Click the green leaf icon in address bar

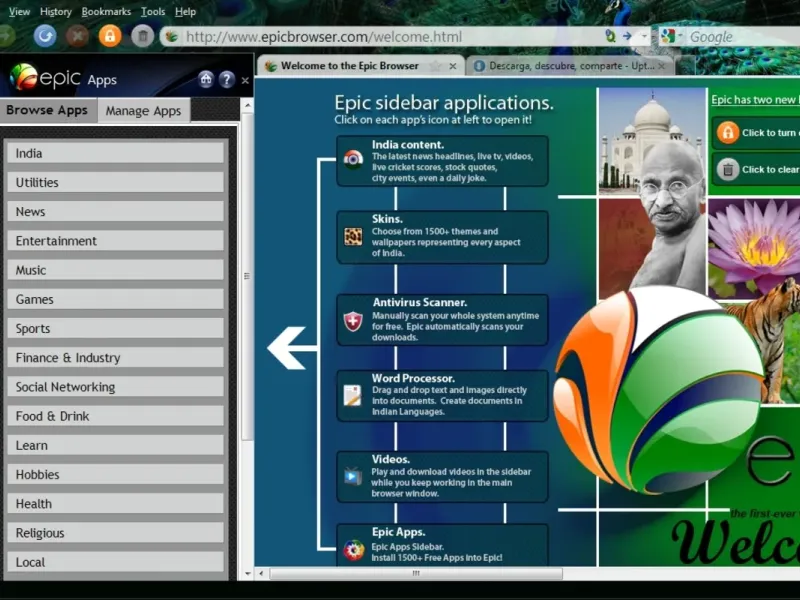tap(610, 36)
